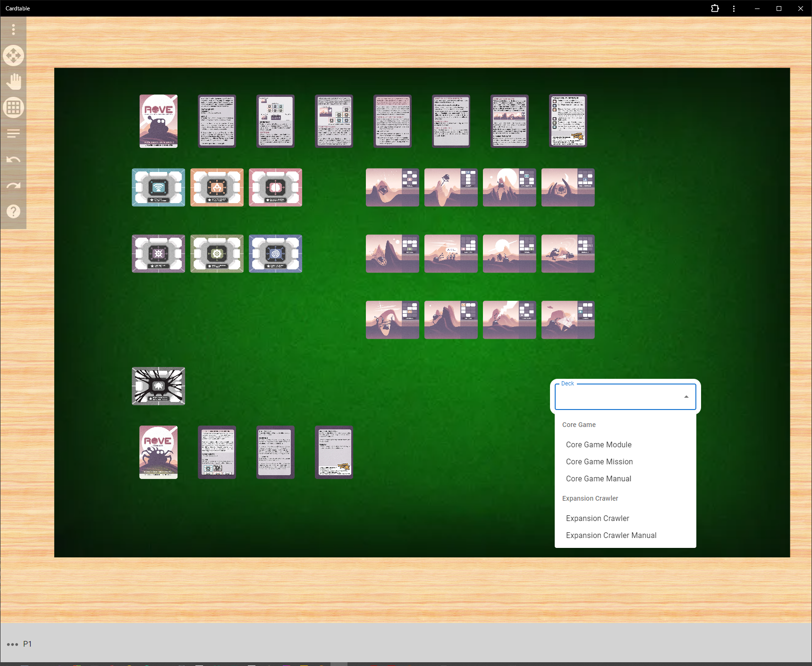This screenshot has height=666, width=812.
Task: Toggle the grid layout tool
Action: point(13,108)
